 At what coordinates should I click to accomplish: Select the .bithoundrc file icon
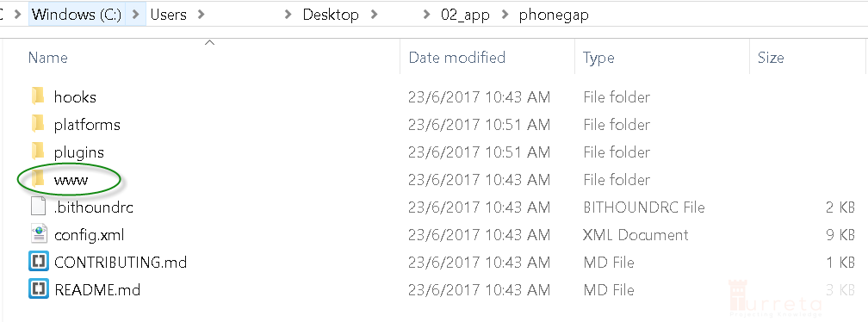pyautogui.click(x=38, y=207)
